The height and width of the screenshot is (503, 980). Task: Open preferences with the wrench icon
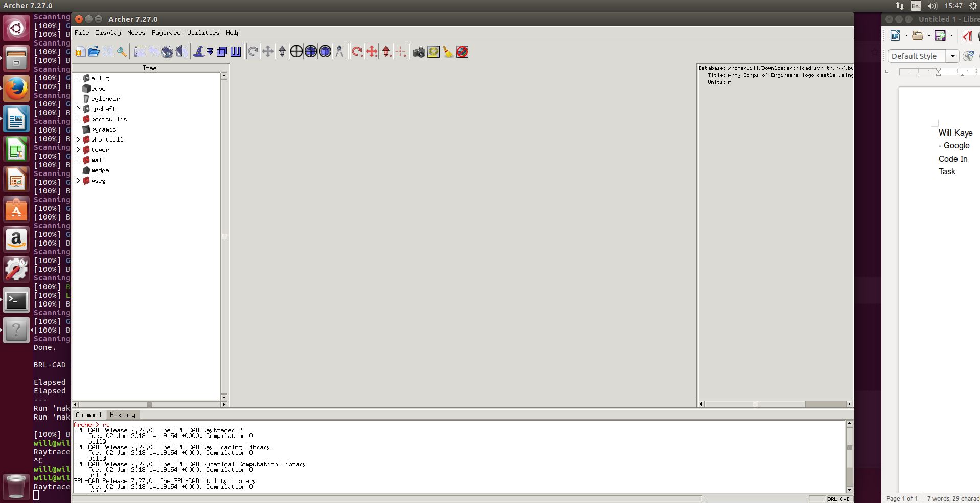tap(122, 52)
